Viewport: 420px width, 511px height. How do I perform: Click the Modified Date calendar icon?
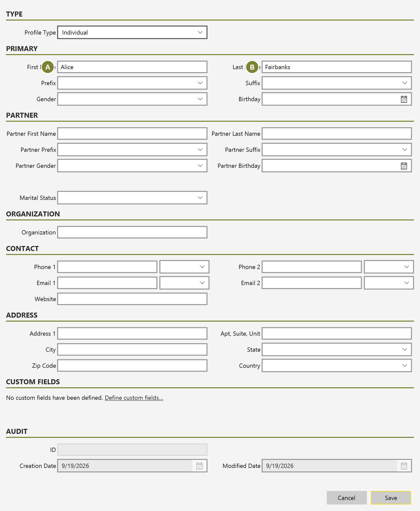coord(404,466)
